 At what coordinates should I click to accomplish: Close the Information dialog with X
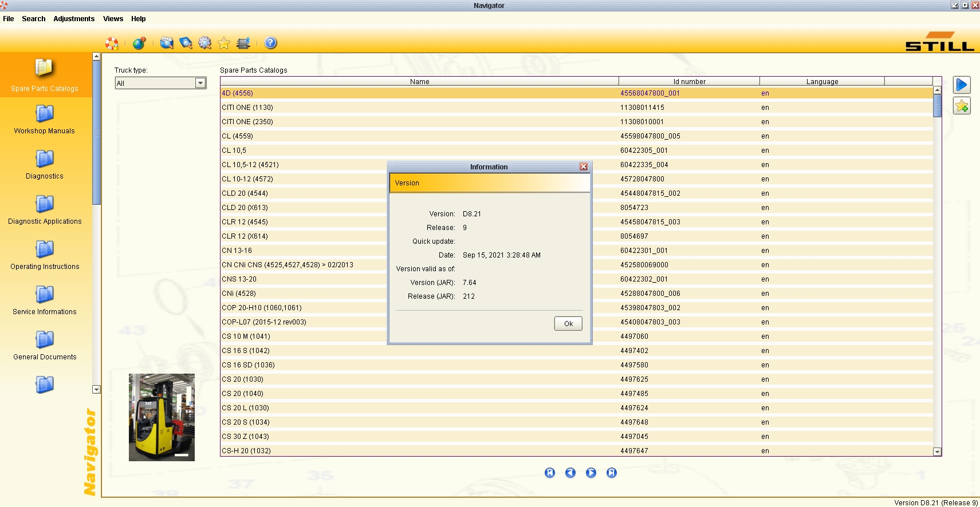(x=584, y=167)
